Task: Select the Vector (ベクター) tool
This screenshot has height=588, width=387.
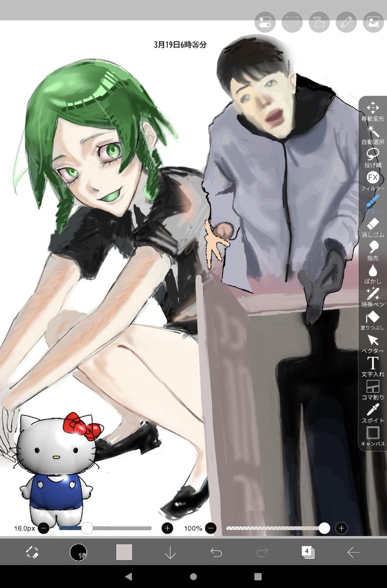Action: 373,343
